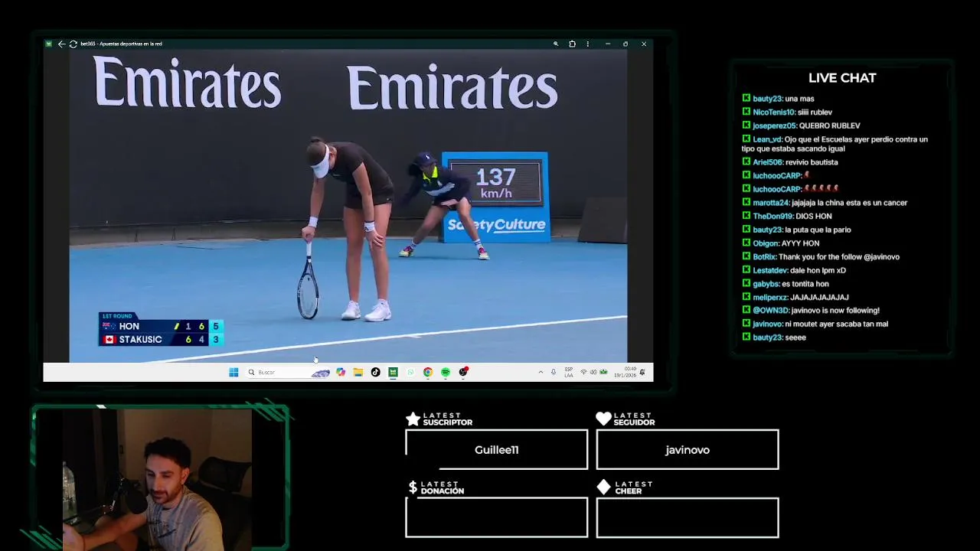Open File Explorer from the taskbar
Image resolution: width=980 pixels, height=551 pixels.
(x=358, y=372)
